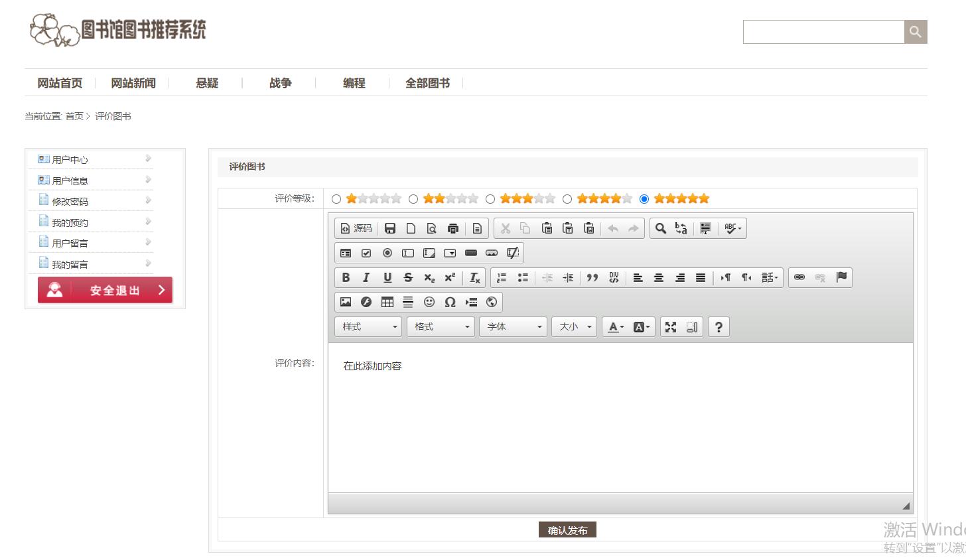This screenshot has width=966, height=560.
Task: Select the one-star rating
Action: (336, 199)
